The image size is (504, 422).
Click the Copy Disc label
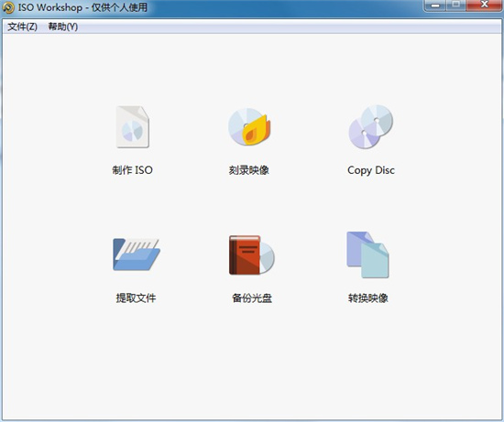(x=371, y=170)
